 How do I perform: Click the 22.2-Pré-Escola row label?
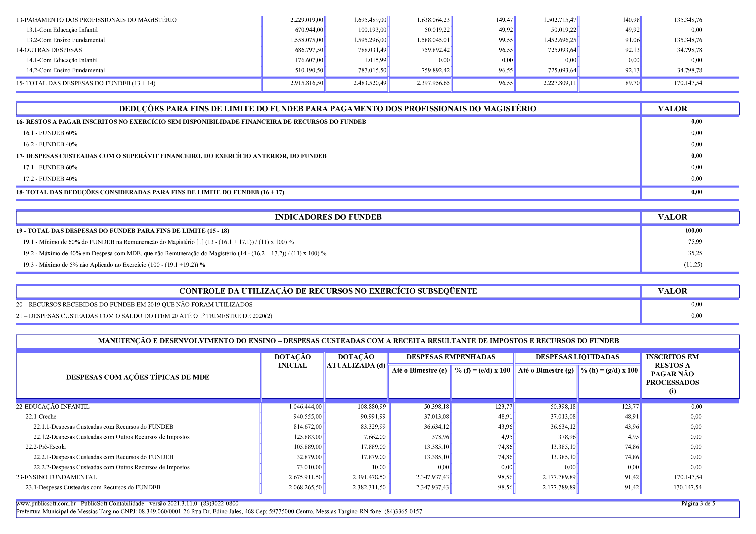[x=45, y=447]
